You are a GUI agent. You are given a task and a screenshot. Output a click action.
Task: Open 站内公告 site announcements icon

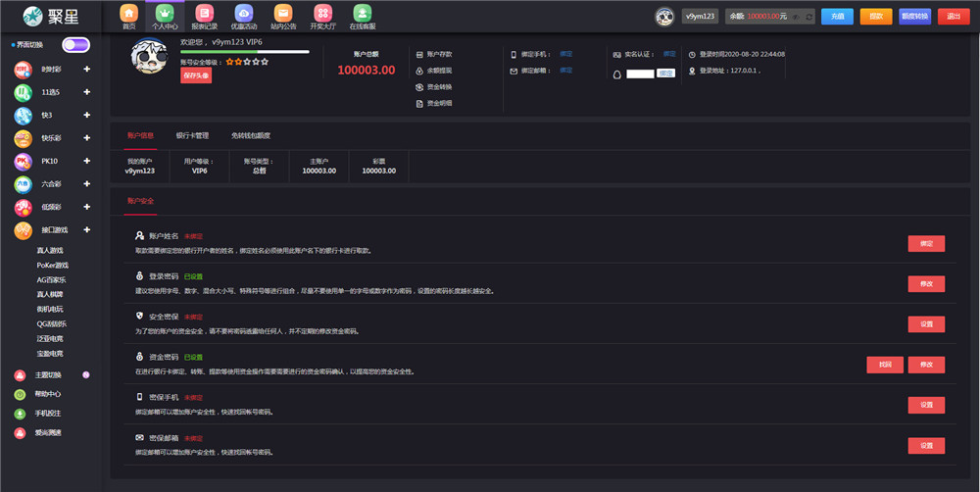click(x=283, y=14)
